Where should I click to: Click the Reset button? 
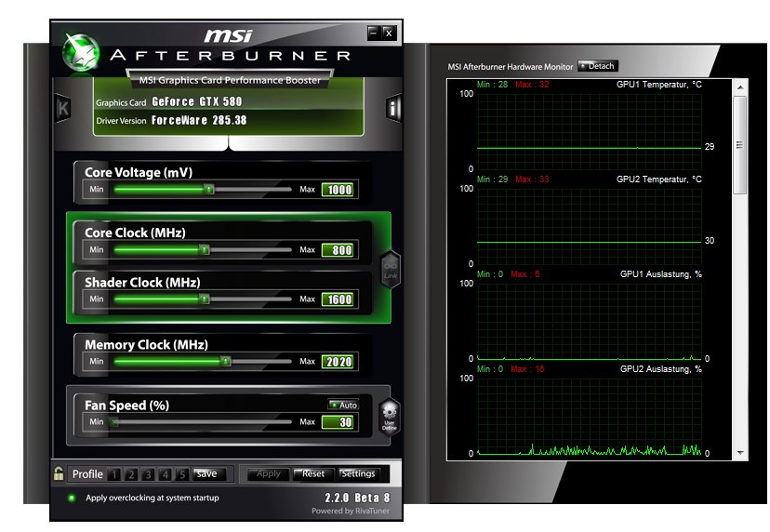pos(312,473)
